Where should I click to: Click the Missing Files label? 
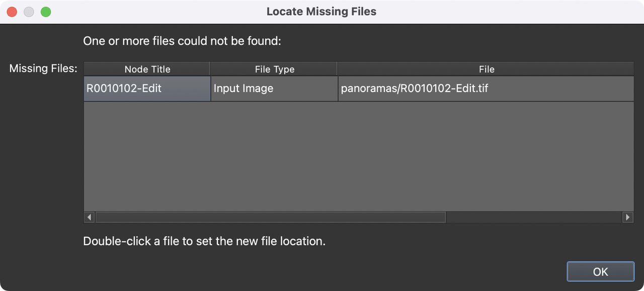42,68
